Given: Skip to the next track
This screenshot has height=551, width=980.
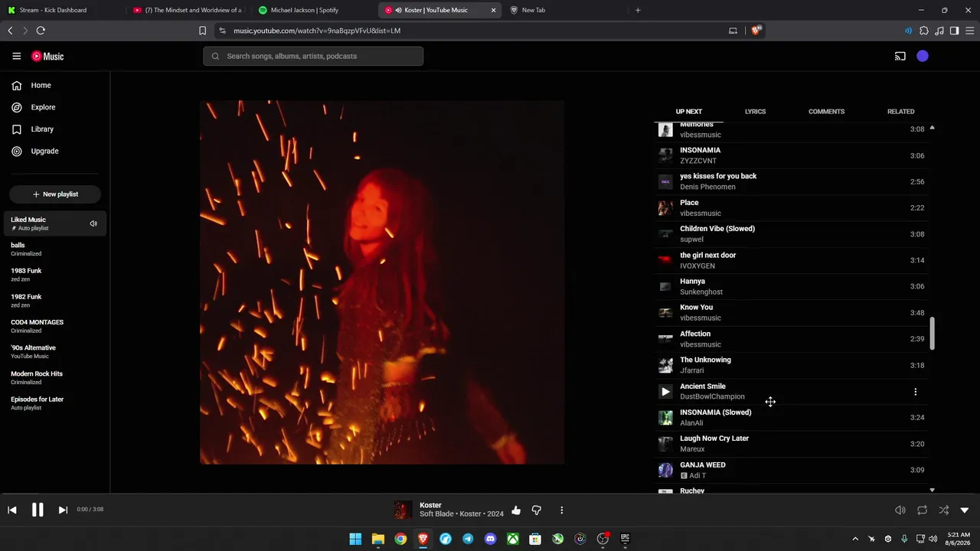Looking at the screenshot, I should tap(63, 510).
